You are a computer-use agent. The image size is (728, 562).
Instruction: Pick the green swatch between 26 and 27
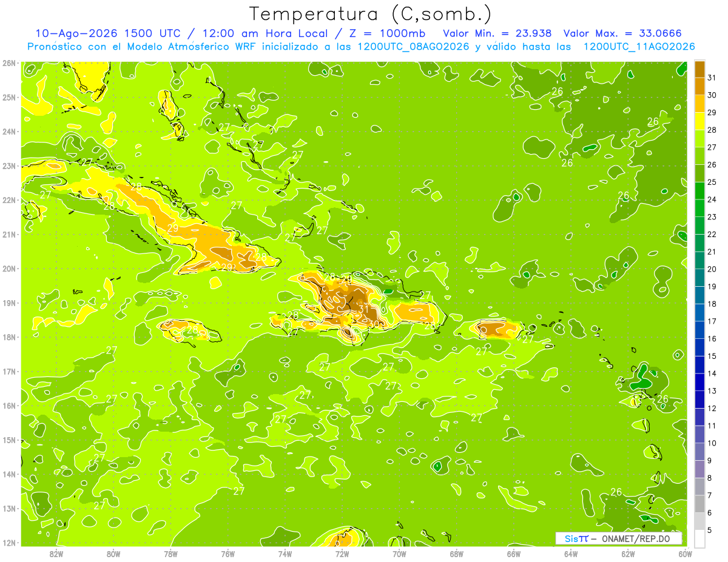699,156
